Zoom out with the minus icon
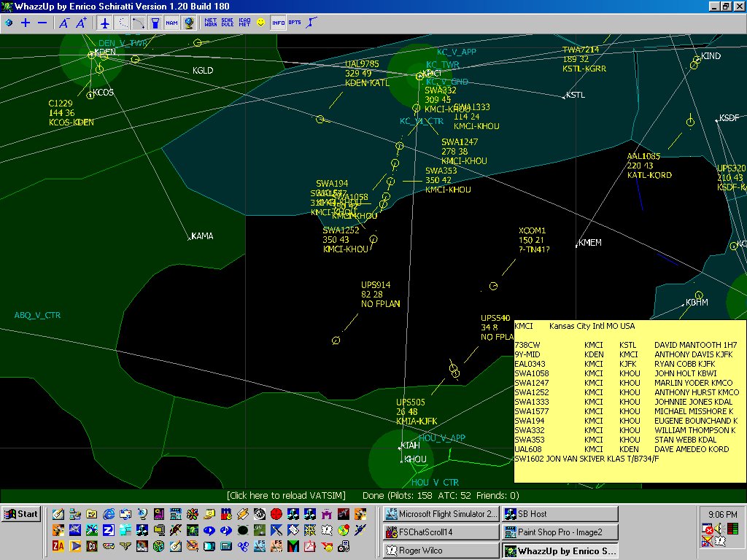Screen dimensions: 747x560 coord(42,23)
